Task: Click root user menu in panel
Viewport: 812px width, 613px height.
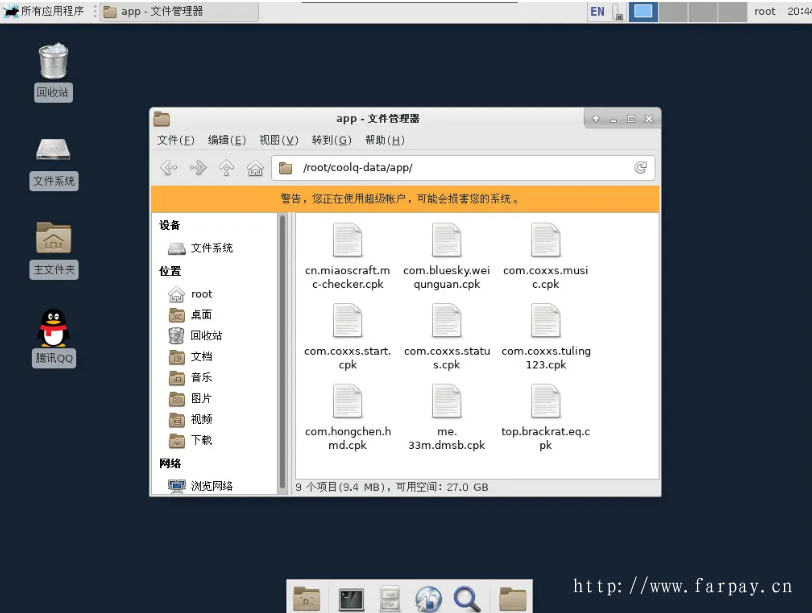Action: pos(765,11)
